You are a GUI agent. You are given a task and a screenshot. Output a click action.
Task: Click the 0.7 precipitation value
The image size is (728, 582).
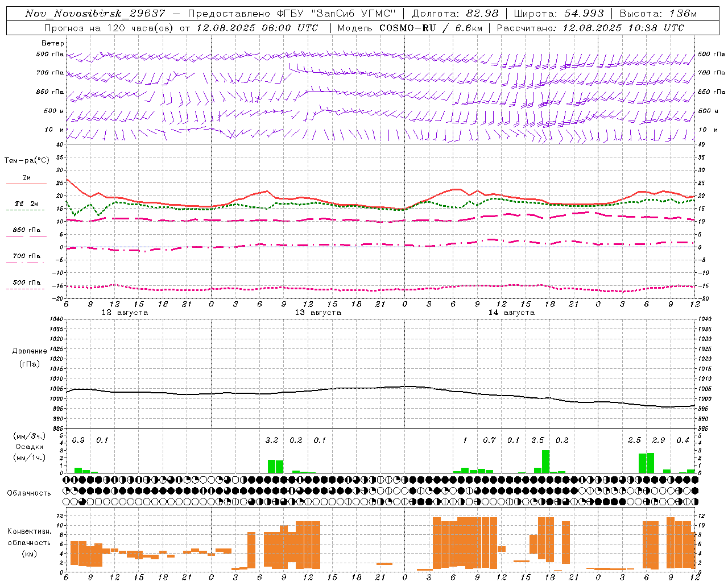pyautogui.click(x=489, y=440)
